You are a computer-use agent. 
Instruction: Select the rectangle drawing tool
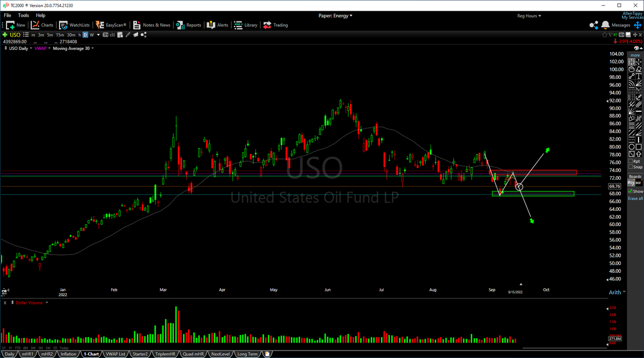point(639,146)
